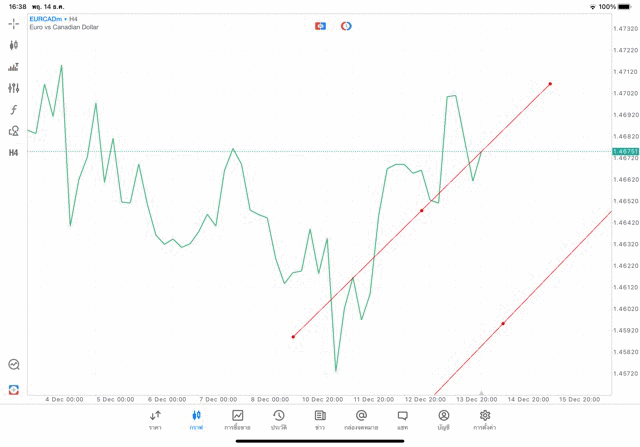Open the กล่องจดหมาย (Mailbox) tab
The image size is (640, 447).
[x=361, y=419]
